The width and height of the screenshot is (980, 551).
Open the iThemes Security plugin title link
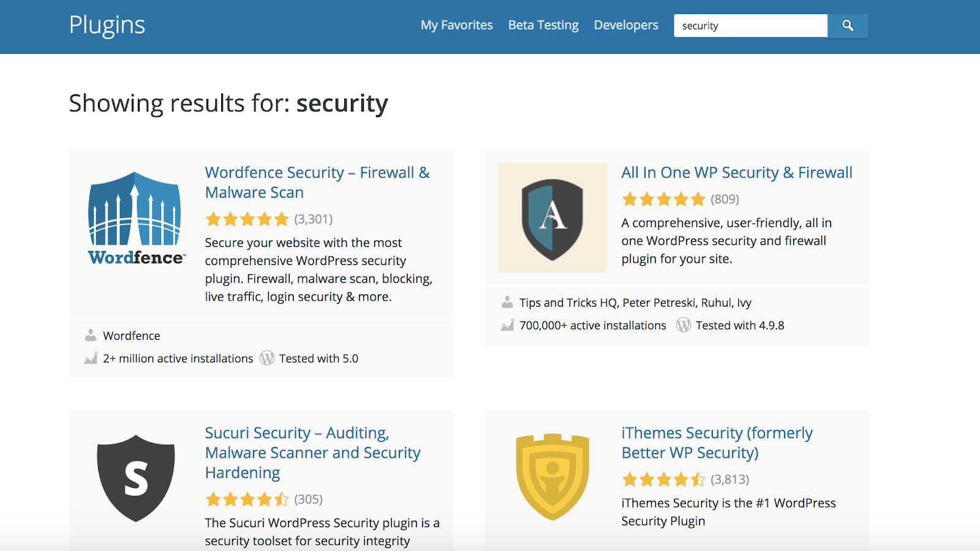coord(717,443)
